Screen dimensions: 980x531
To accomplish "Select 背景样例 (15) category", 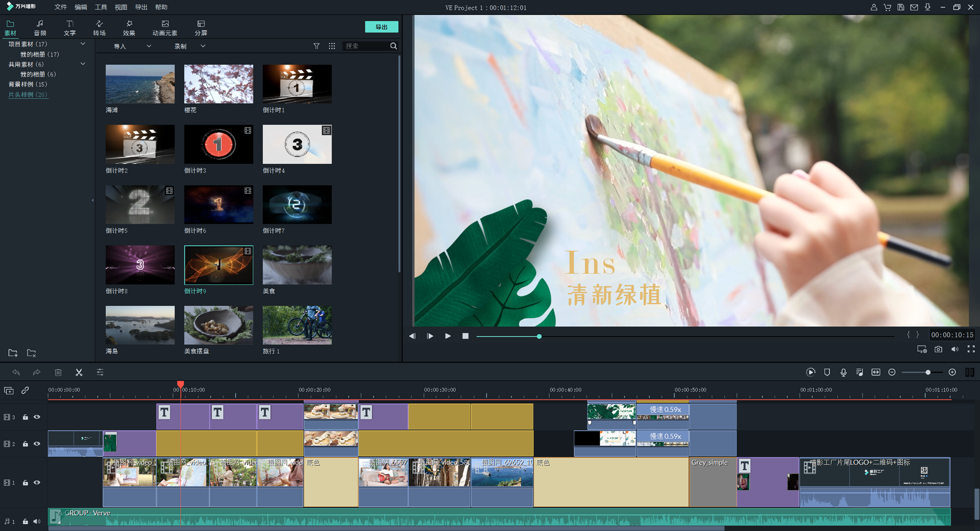I will 28,84.
